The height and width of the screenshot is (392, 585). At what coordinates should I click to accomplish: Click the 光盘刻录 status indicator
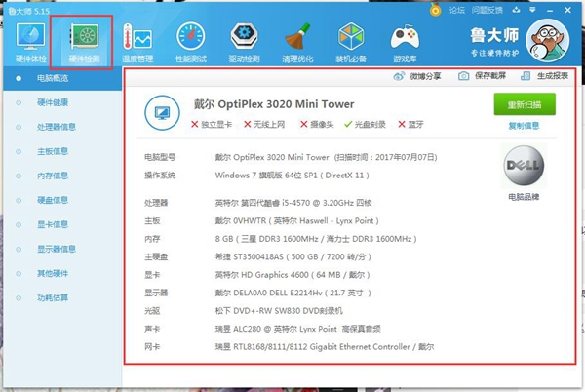(365, 125)
